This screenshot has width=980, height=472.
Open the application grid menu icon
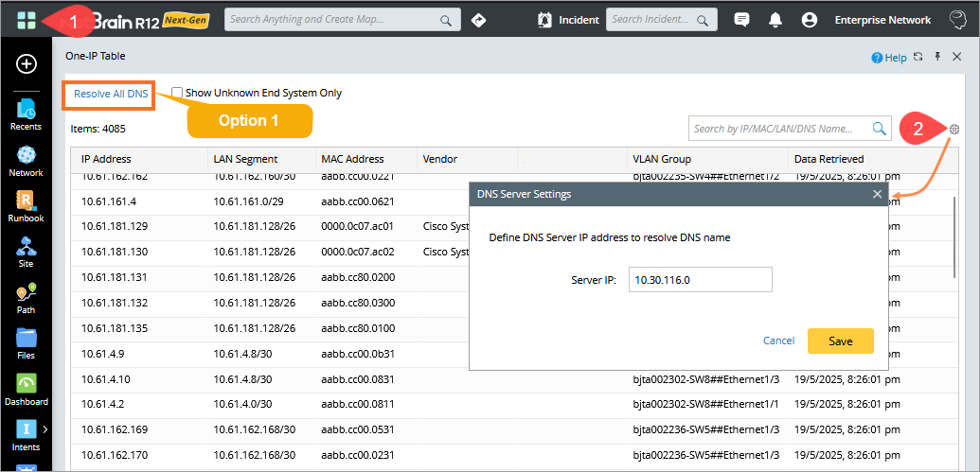pyautogui.click(x=27, y=20)
